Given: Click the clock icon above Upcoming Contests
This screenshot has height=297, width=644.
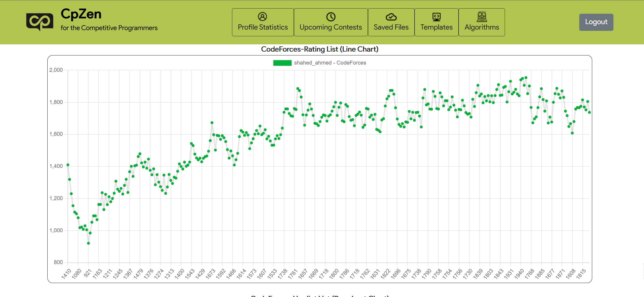Looking at the screenshot, I should point(331,17).
